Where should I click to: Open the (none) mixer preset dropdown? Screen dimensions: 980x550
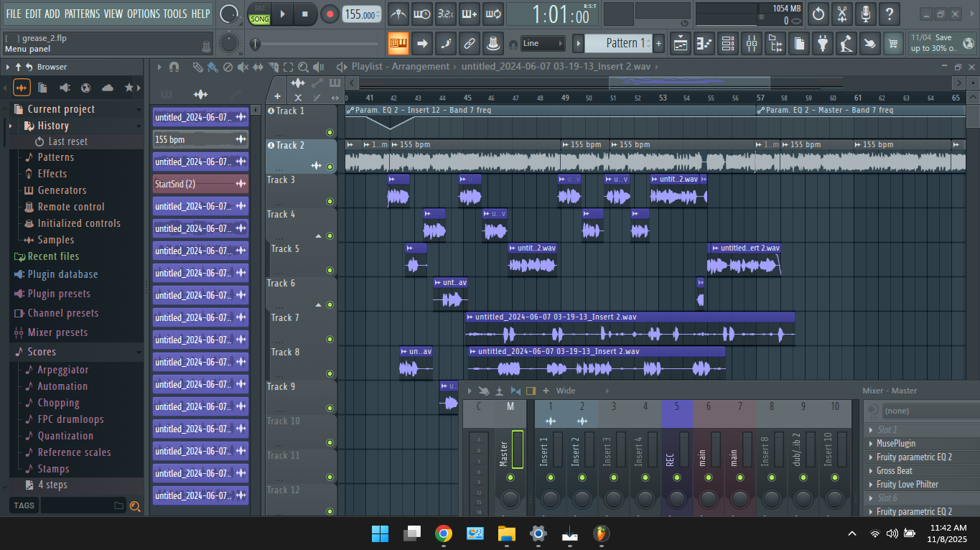930,411
